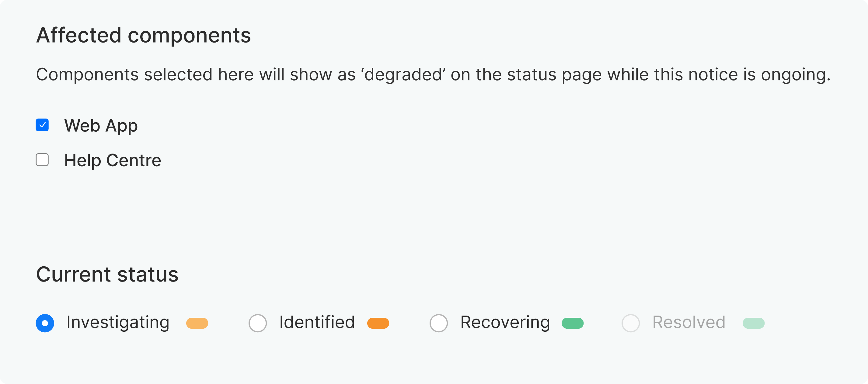Screen dimensions: 868x384
Task: Click the Current status heading
Action: tap(107, 274)
